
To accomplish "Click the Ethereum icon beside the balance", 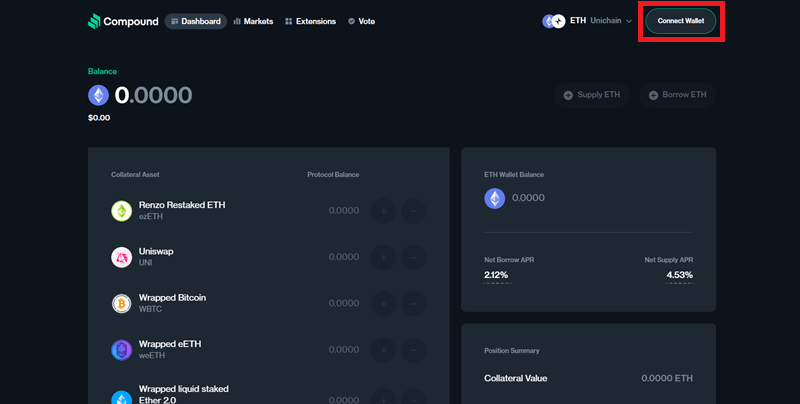I will 98,95.
